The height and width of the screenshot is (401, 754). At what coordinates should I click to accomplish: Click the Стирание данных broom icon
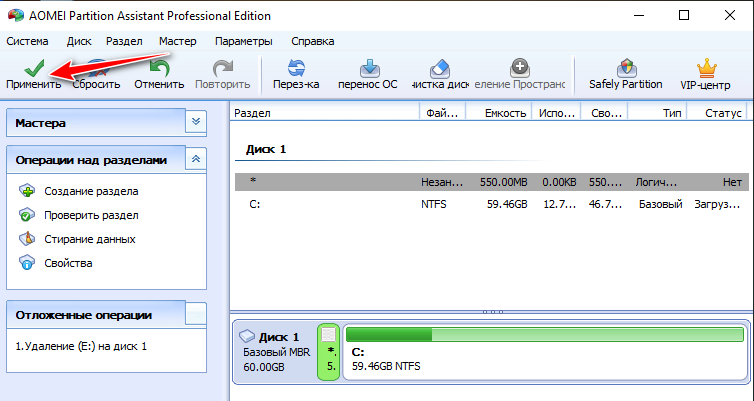pyautogui.click(x=27, y=239)
